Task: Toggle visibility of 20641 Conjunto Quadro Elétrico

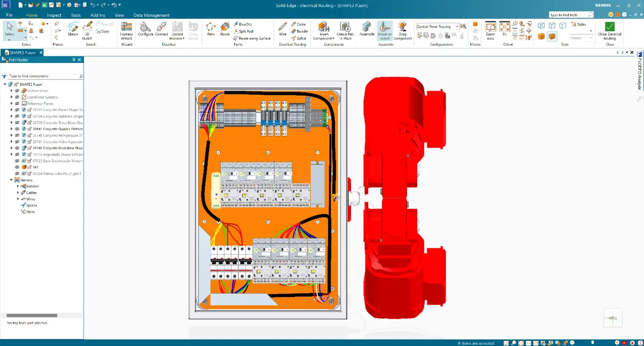Action: (x=17, y=129)
